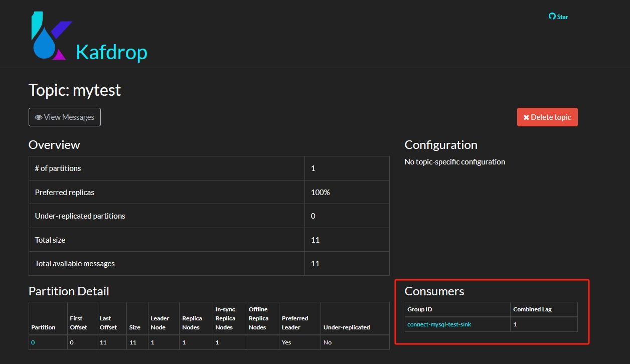This screenshot has width=630, height=364.
Task: Click the Partition column header
Action: pos(43,327)
